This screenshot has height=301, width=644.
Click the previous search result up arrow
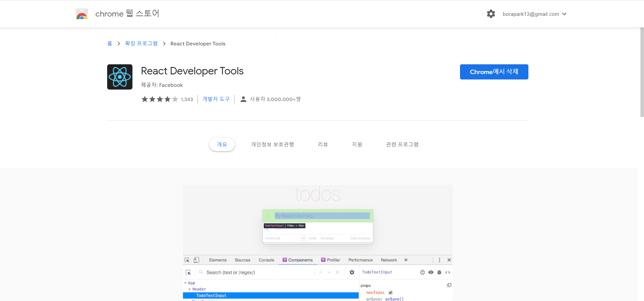pos(321,272)
